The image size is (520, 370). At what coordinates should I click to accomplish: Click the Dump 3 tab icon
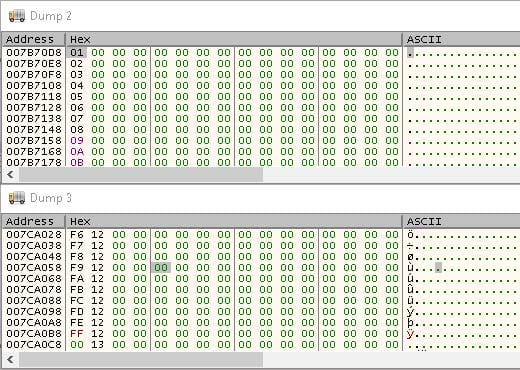pos(17,198)
